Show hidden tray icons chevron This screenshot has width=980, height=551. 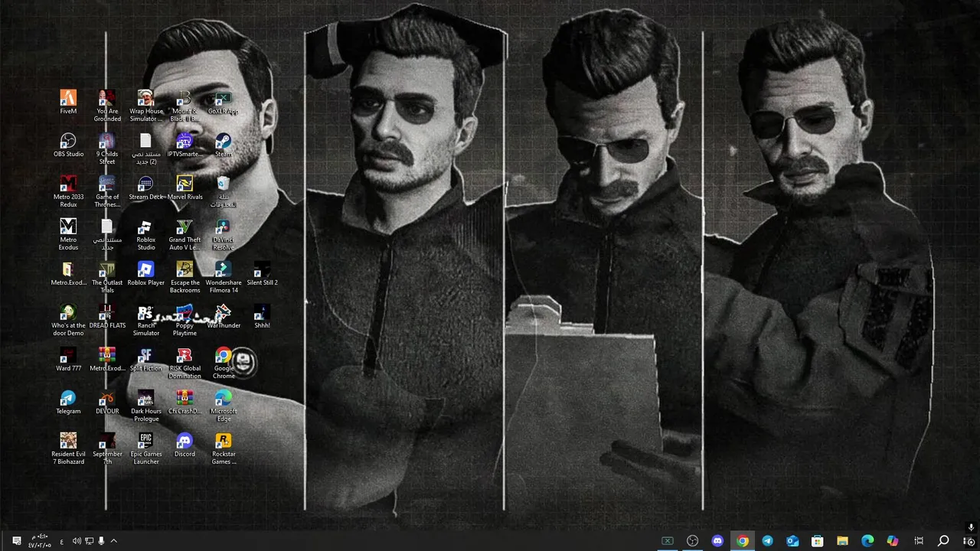(x=113, y=541)
